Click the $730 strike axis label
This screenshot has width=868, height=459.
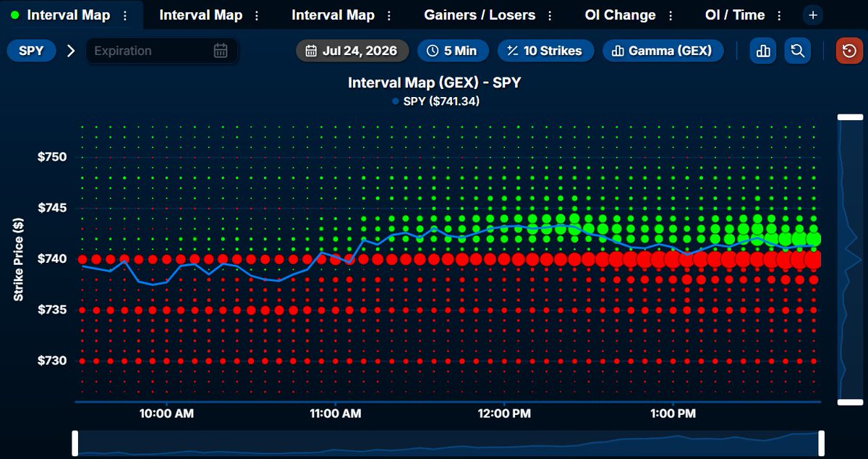52,361
